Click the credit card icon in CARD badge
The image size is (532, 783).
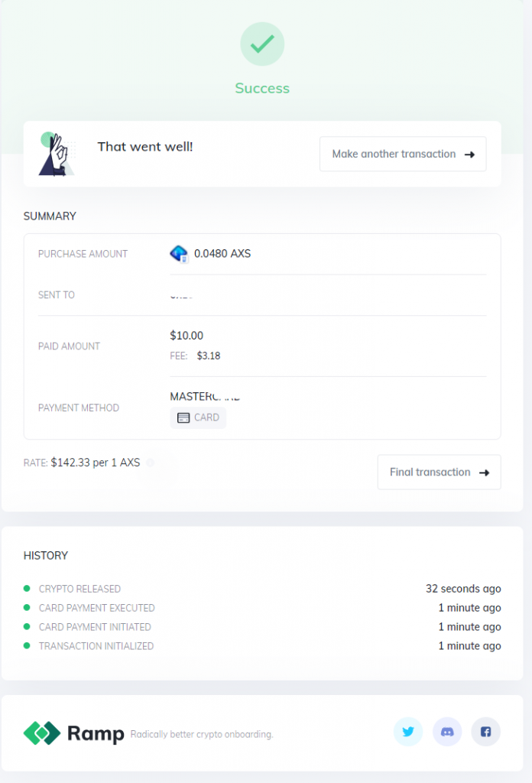[x=183, y=418]
